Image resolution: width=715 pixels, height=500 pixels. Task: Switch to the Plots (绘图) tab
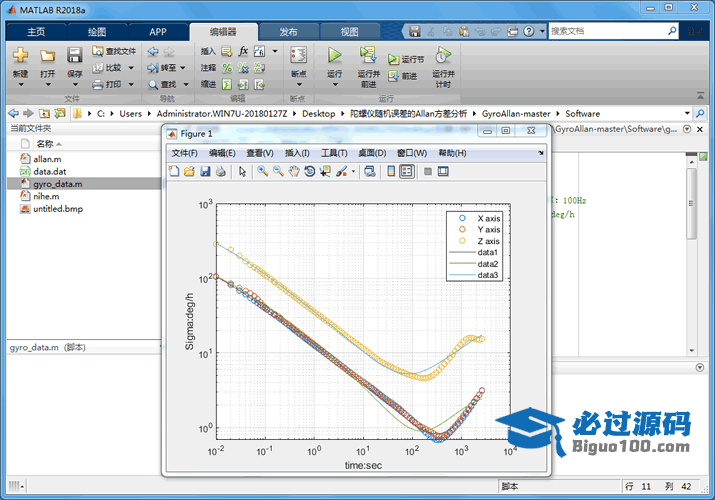click(97, 31)
